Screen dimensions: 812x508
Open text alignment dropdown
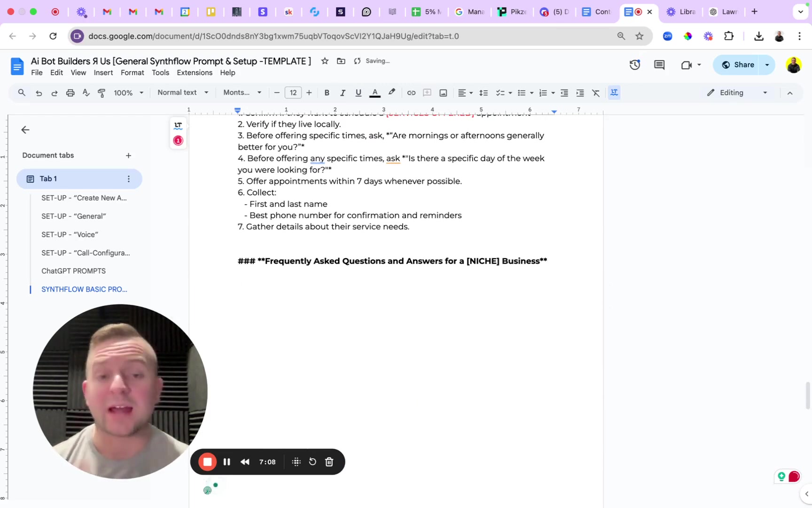(465, 93)
